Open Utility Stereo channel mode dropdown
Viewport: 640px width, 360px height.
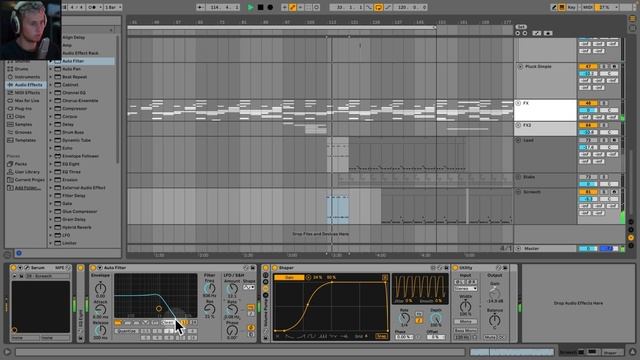466,289
